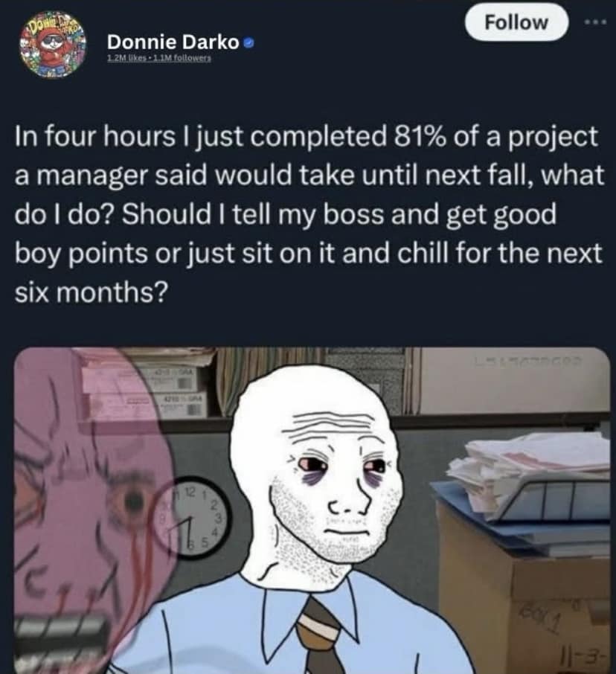The height and width of the screenshot is (674, 616).
Task: Click the faint watermark text in the image corner
Action: 530,362
